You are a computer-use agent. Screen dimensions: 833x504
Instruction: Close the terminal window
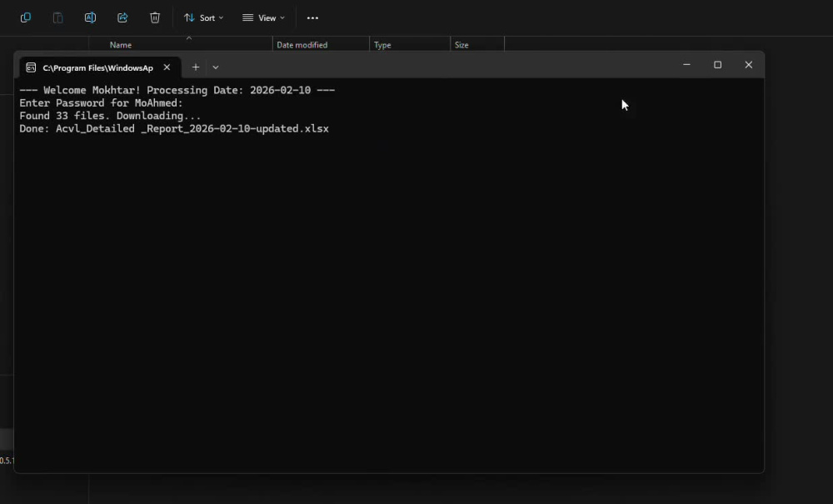749,65
